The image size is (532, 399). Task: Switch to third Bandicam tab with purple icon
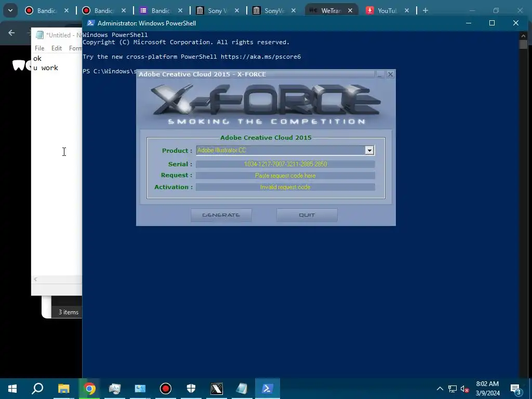160,10
